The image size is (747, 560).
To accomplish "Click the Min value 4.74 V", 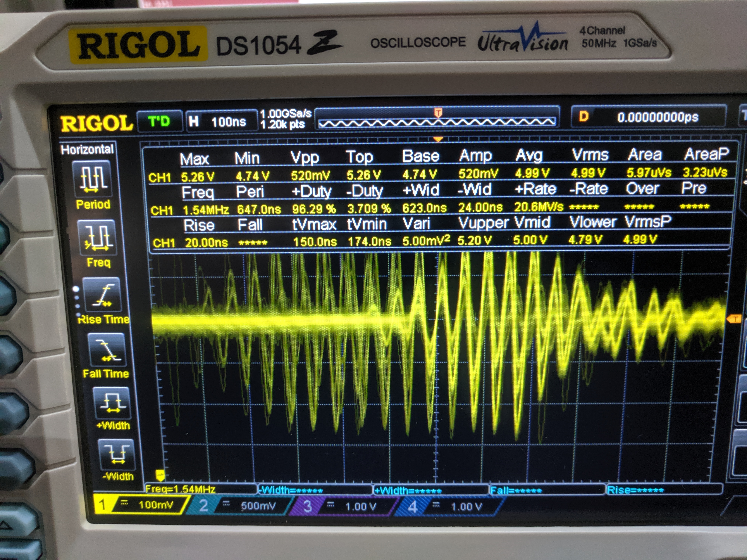I will click(x=252, y=176).
